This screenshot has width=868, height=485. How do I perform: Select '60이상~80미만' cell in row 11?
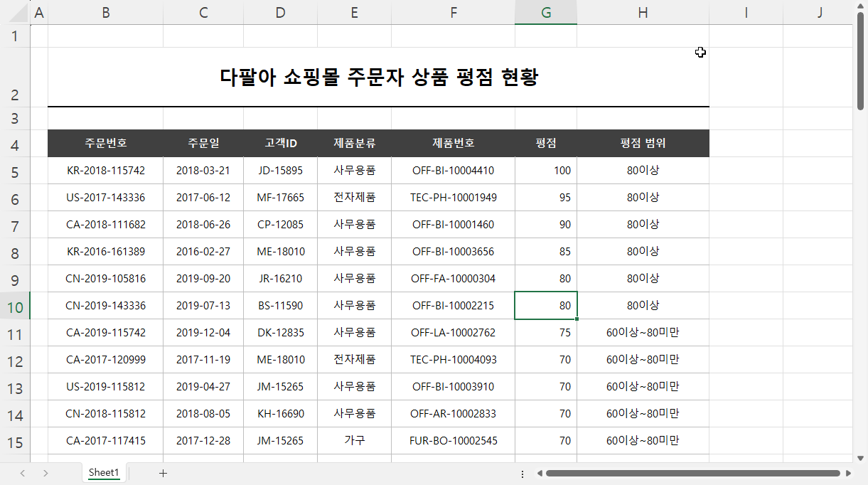pos(643,333)
